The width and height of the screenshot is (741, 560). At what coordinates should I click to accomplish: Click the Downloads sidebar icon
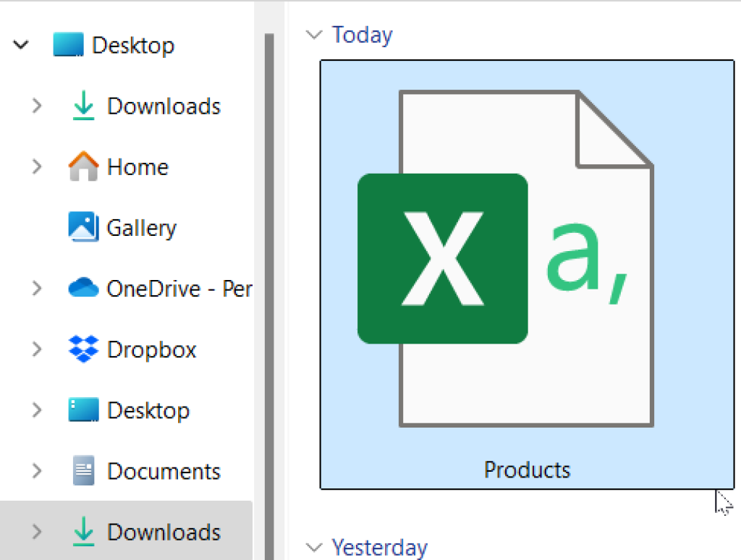coord(82,106)
